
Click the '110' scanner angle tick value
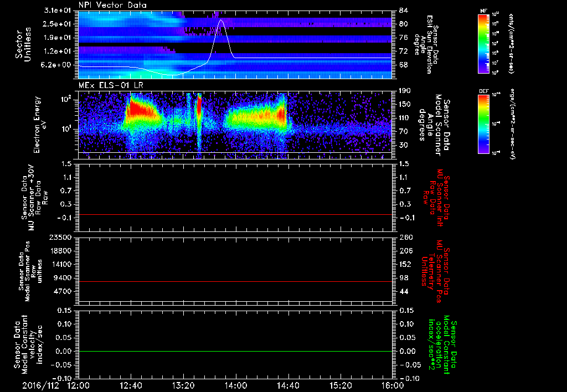pos(405,118)
